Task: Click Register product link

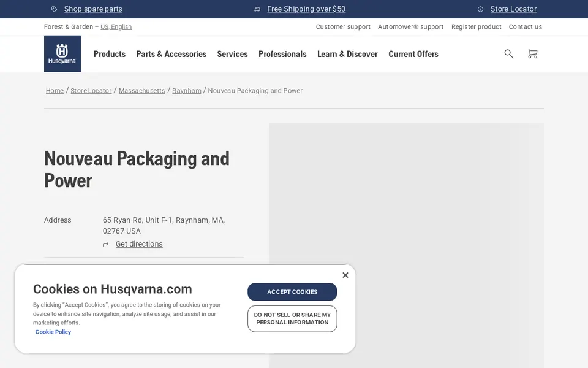Action: pyautogui.click(x=477, y=26)
